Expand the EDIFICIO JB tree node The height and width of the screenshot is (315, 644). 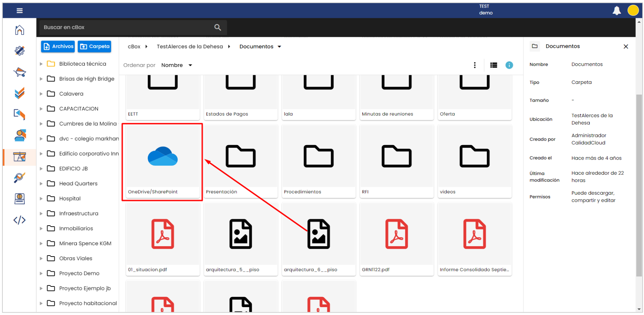[x=41, y=169]
